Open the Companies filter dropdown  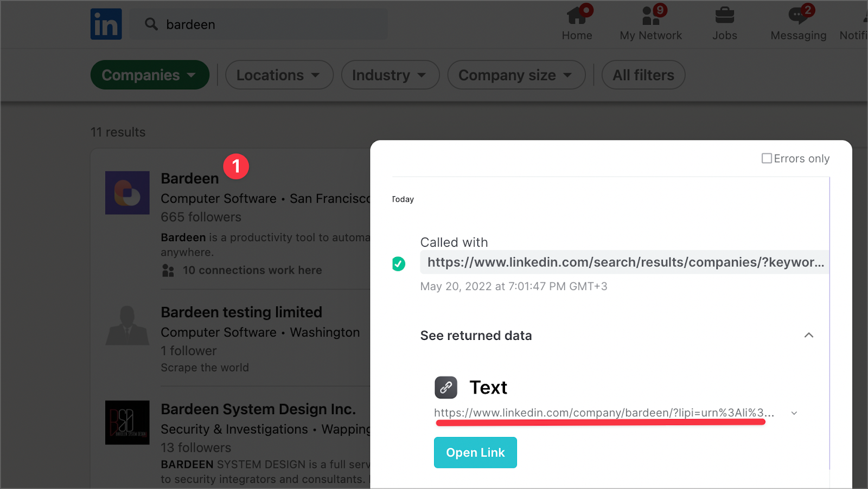coord(150,75)
